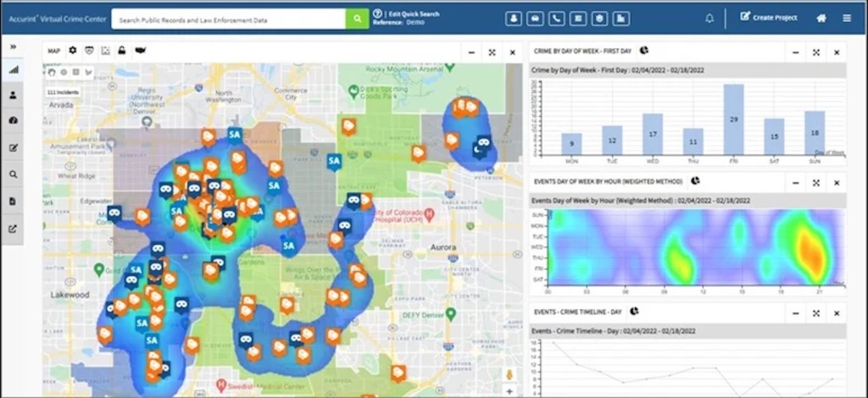Click the shield layer icon in map toolbar
Image resolution: width=868 pixels, height=398 pixels.
tap(89, 50)
